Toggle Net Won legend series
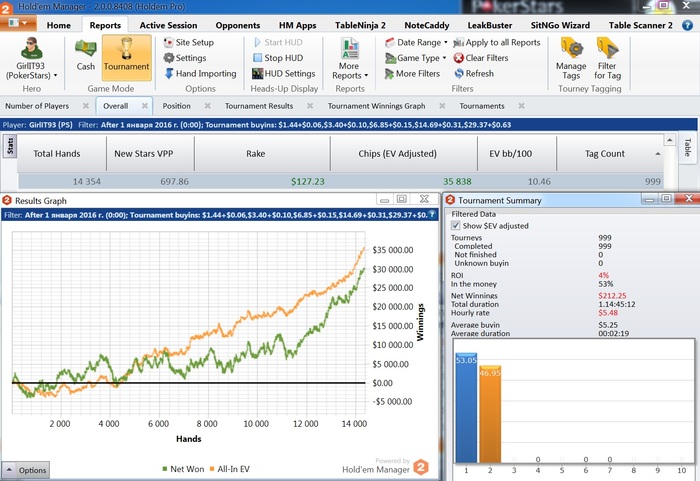 [x=183, y=469]
